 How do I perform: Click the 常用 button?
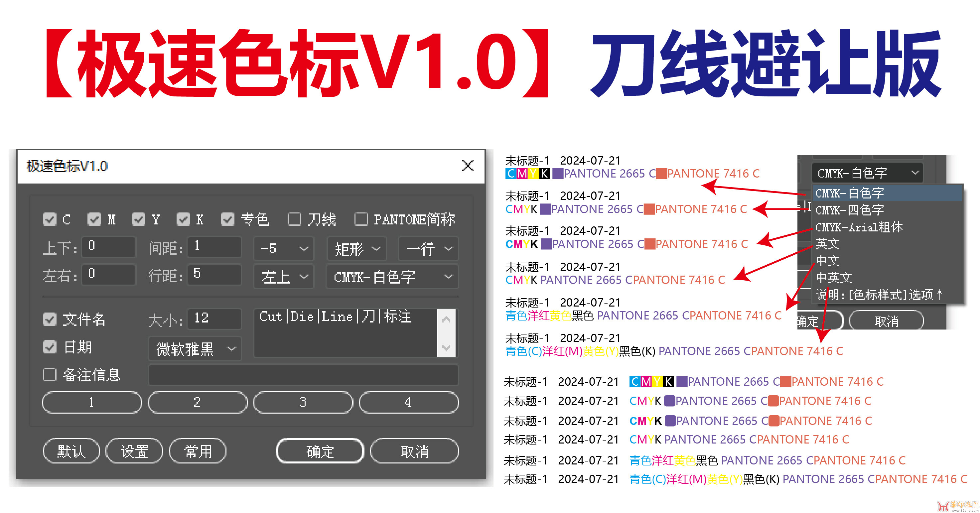198,451
